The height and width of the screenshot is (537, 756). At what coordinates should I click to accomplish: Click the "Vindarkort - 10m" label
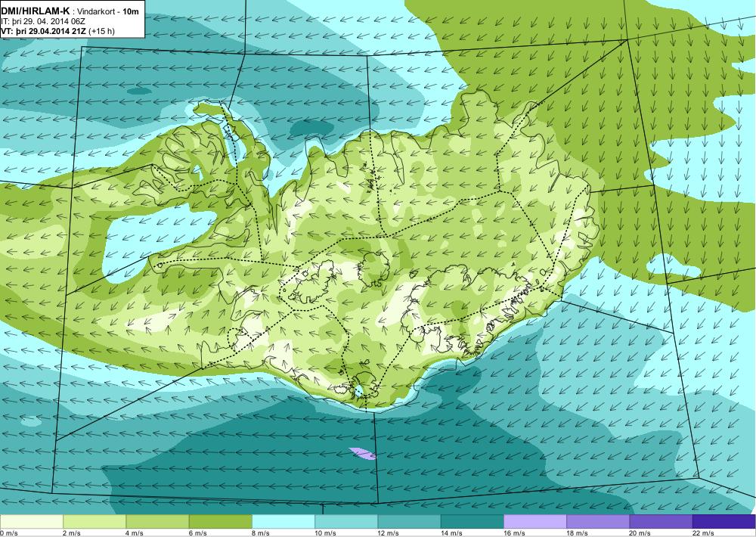(x=108, y=11)
